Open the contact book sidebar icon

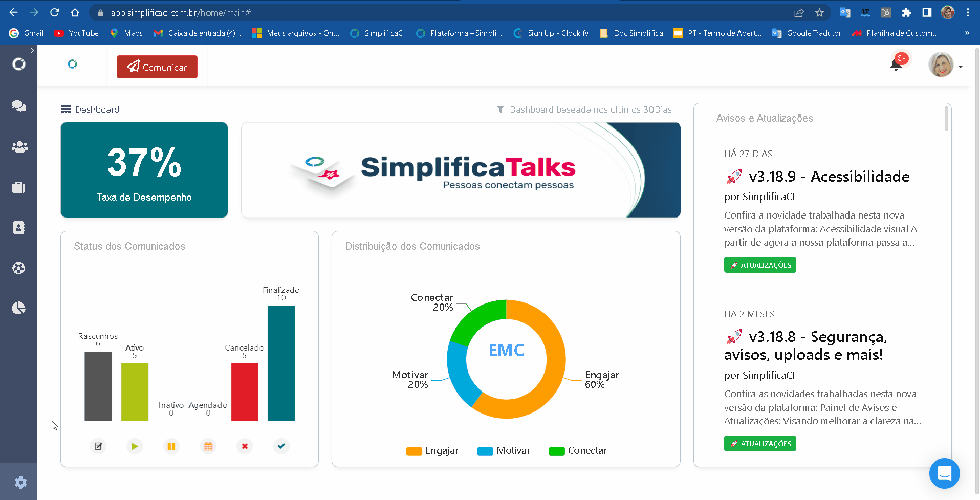click(x=19, y=228)
